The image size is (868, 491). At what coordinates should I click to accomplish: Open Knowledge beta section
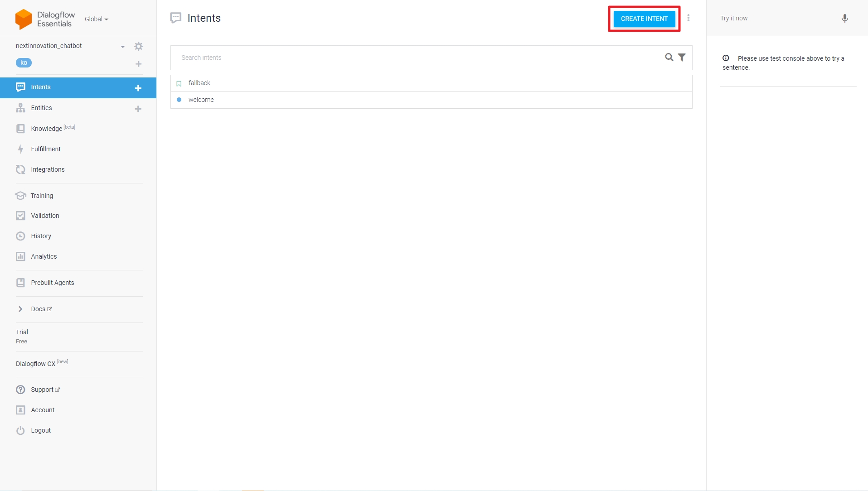53,128
